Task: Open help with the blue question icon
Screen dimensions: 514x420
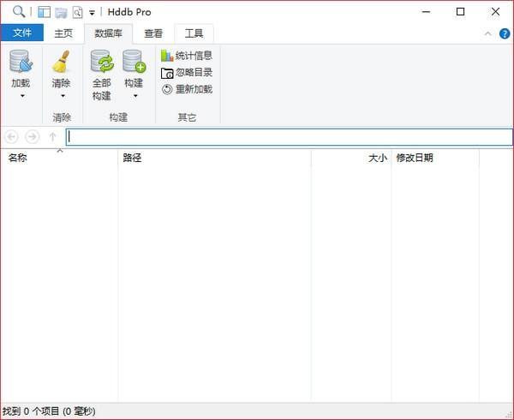Action: pos(505,33)
